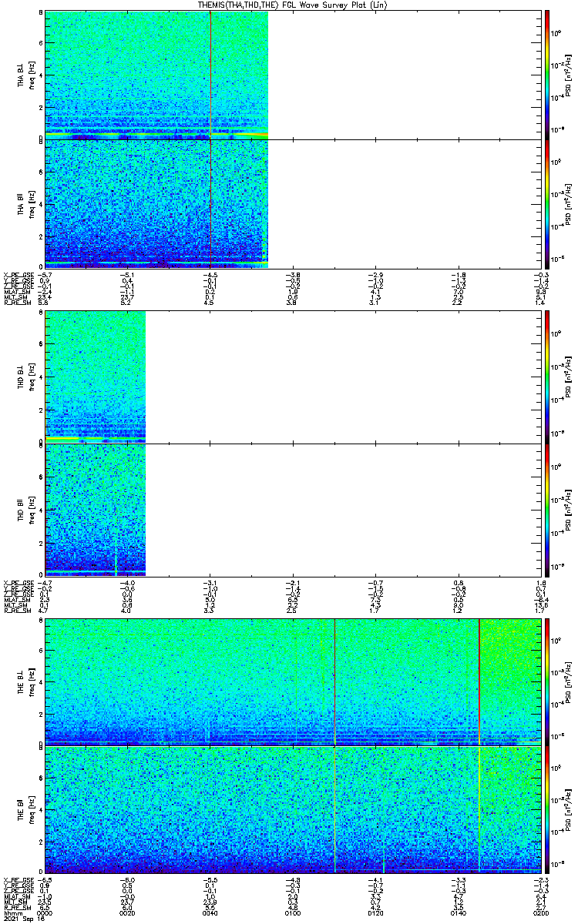
Task: Click the THE B⊥ PSD color bar
Action: point(547,681)
